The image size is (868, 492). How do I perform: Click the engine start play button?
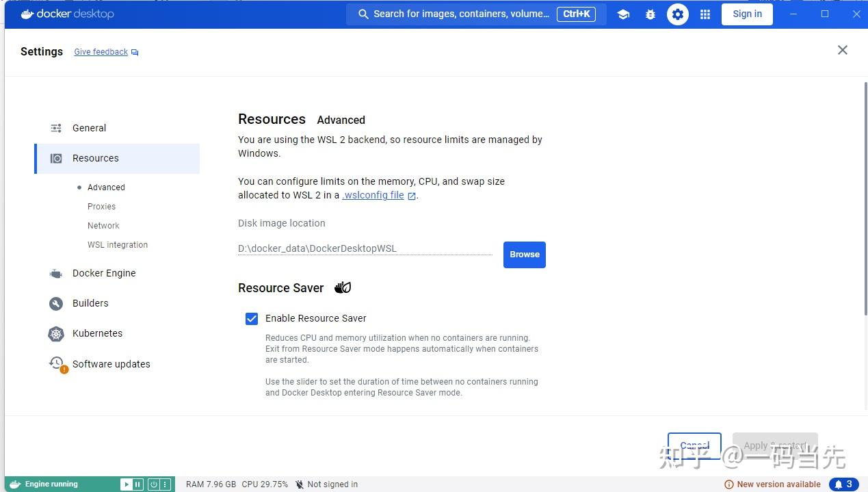pyautogui.click(x=126, y=484)
